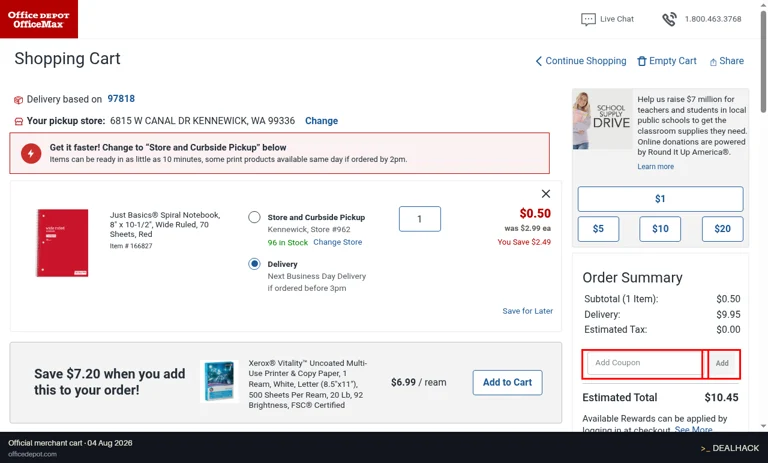Choose the $20 donation button
768x463 pixels.
coord(722,229)
